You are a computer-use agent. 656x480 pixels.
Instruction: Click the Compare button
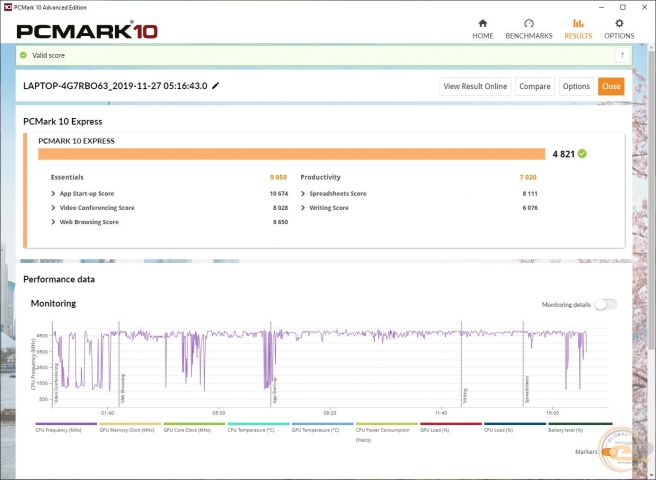(535, 86)
